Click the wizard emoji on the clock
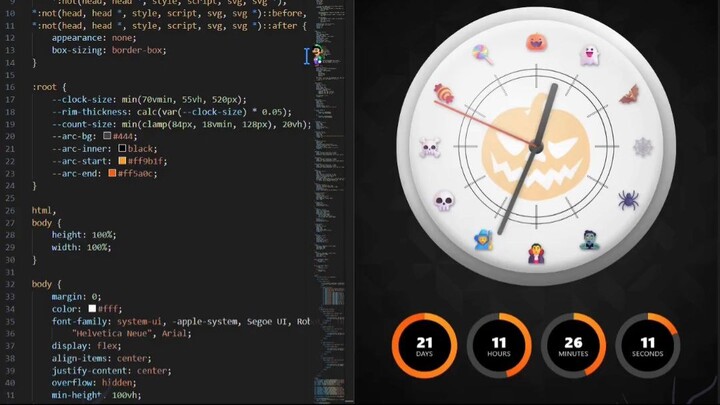The height and width of the screenshot is (405, 720). [484, 240]
